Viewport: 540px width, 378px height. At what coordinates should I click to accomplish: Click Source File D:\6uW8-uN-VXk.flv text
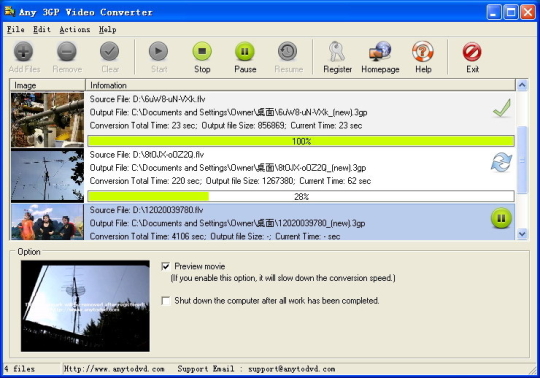[147, 99]
